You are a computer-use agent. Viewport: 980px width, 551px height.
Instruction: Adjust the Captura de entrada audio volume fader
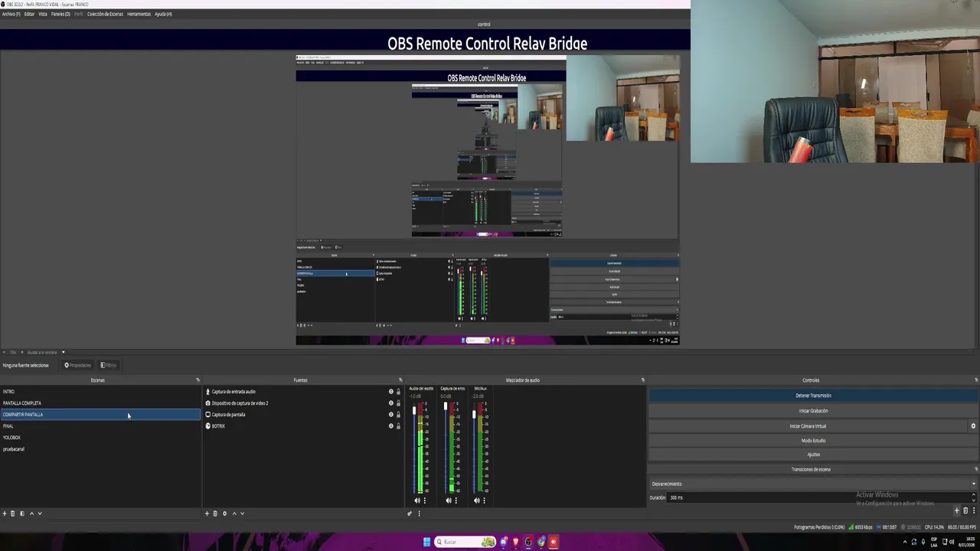(446, 406)
